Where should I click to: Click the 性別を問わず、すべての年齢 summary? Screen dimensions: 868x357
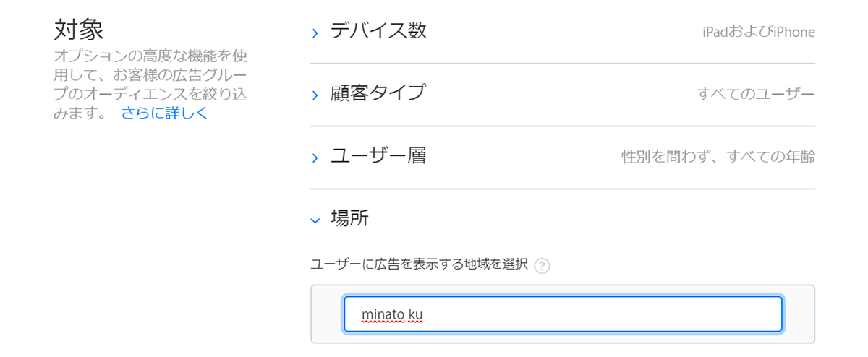(718, 157)
